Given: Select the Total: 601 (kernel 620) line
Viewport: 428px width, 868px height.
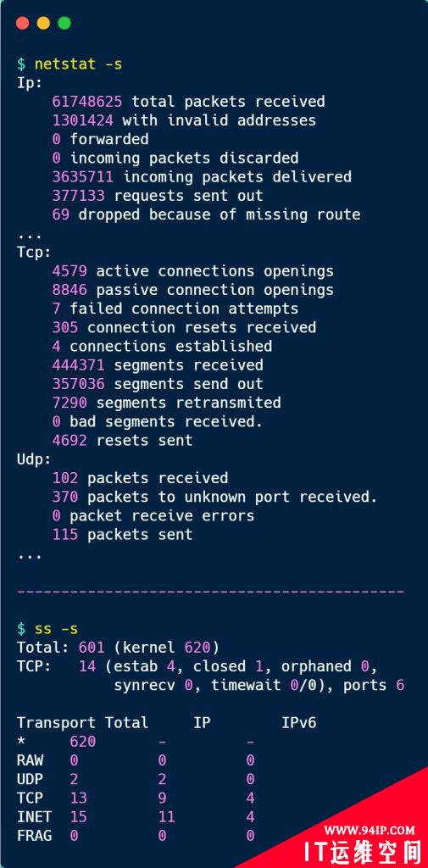Looking at the screenshot, I should 118,647.
